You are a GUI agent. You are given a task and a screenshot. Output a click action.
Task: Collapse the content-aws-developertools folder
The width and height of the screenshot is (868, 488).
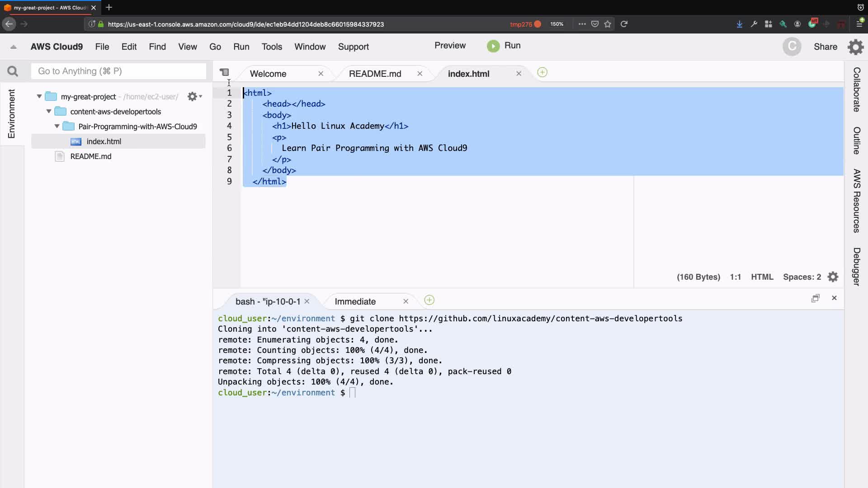[x=49, y=112]
